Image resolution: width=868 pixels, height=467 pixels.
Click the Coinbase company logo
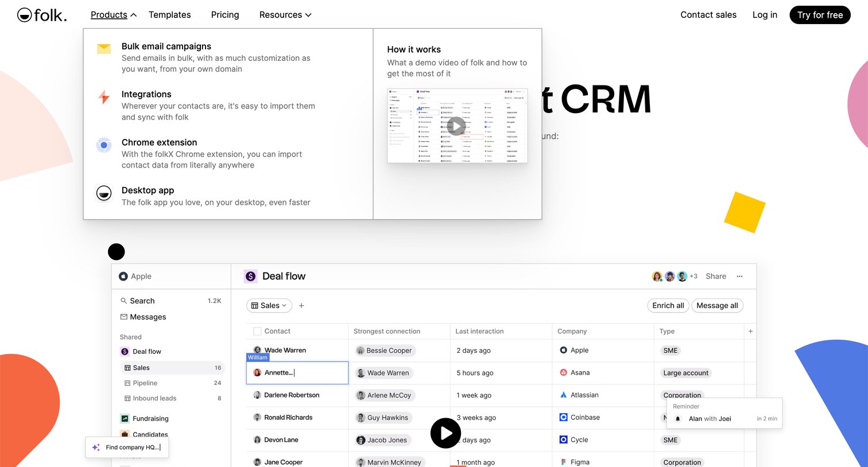[x=564, y=418]
